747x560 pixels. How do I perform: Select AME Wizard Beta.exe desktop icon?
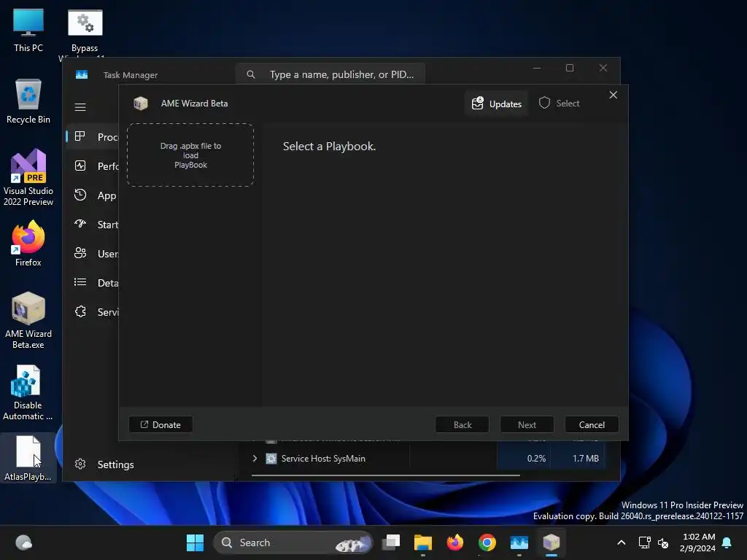pyautogui.click(x=28, y=320)
